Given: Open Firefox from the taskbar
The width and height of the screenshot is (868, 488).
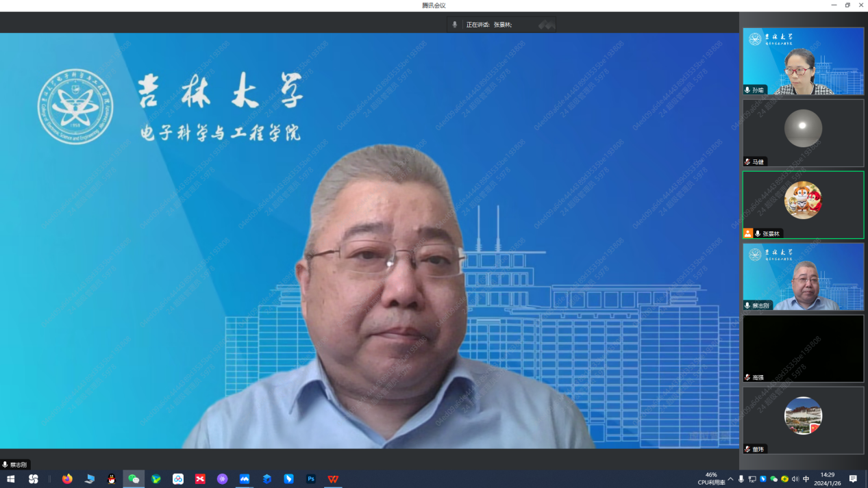Looking at the screenshot, I should [67, 479].
